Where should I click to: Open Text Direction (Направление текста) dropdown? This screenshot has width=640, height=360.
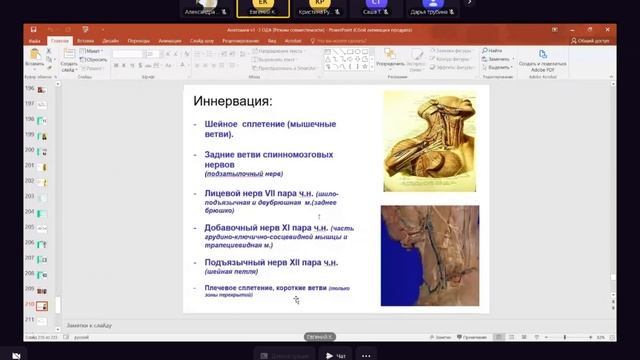[279, 51]
